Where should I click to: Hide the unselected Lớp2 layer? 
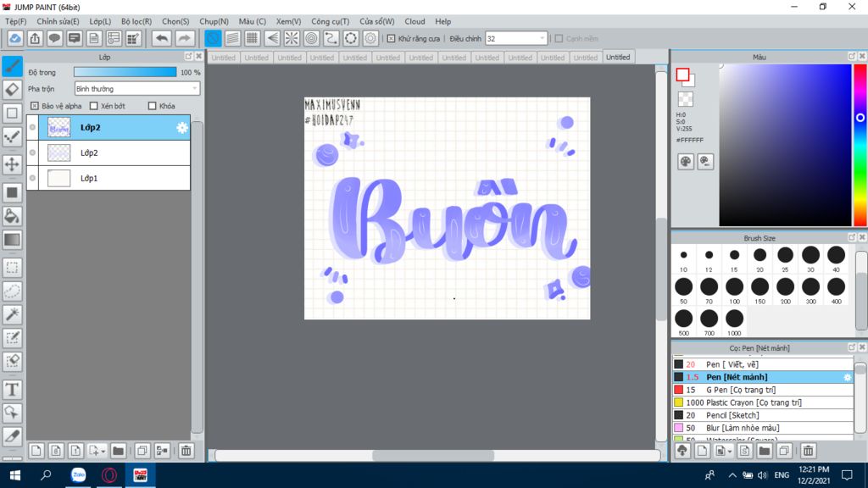33,152
